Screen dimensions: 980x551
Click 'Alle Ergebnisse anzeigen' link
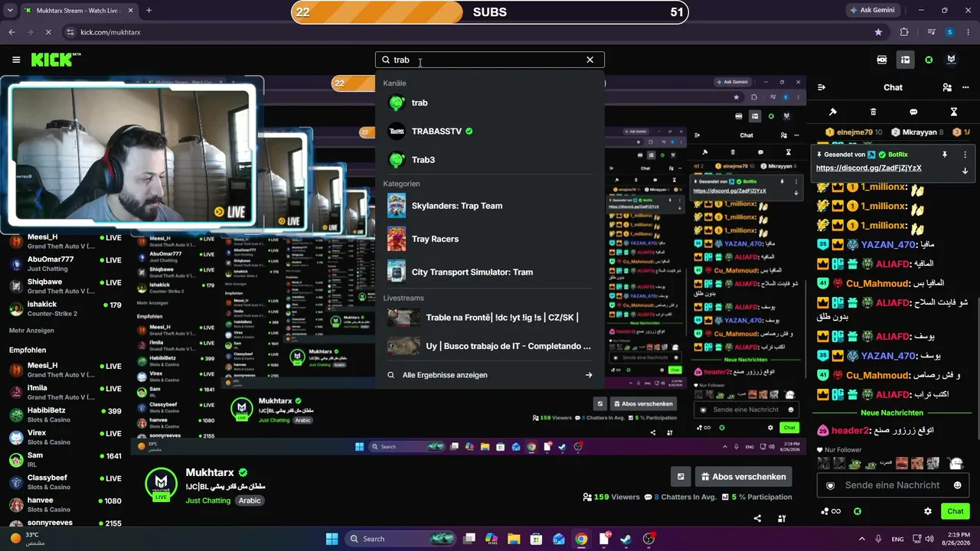[x=490, y=375]
